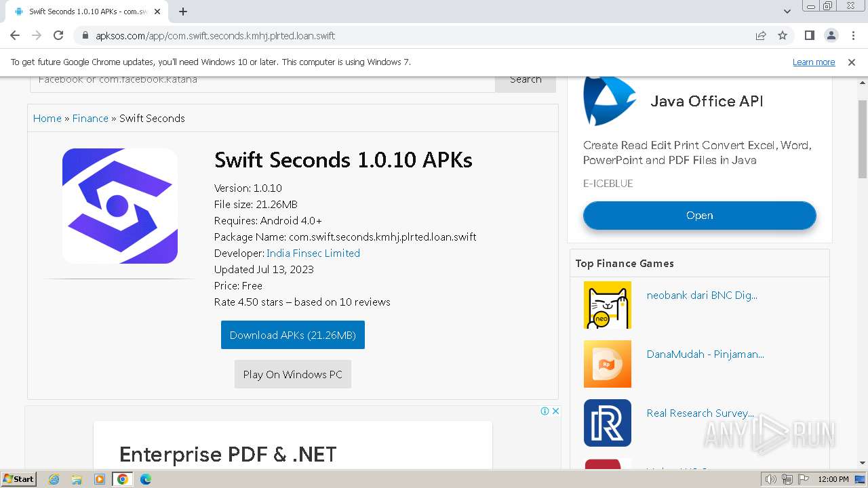
Task: Click the app search input field
Action: 262,80
